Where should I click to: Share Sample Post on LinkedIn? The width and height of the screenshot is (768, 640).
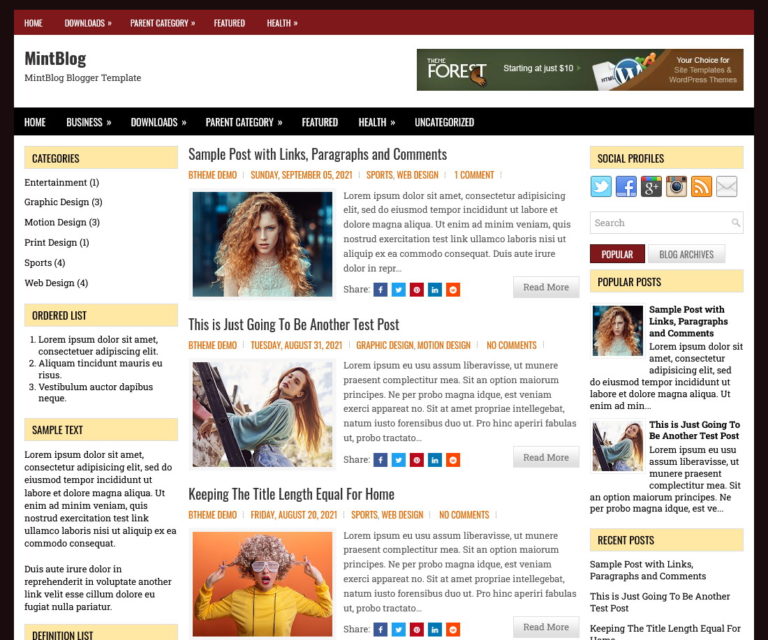click(x=435, y=290)
